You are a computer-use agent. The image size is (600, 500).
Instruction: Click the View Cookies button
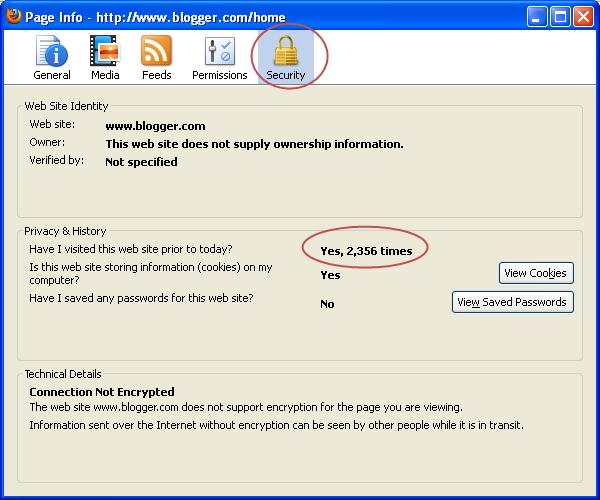point(536,273)
